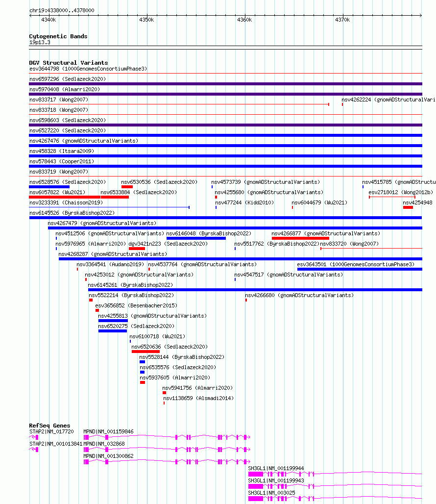This screenshot has width=436, height=504.
Task: Select the nsv6598603 (Sedlazeck2020) label
Action: pyautogui.click(x=68, y=120)
